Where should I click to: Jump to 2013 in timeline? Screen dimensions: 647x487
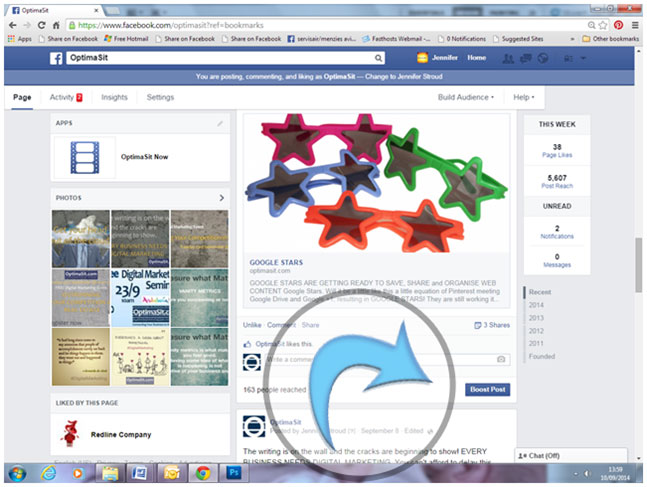tap(536, 318)
